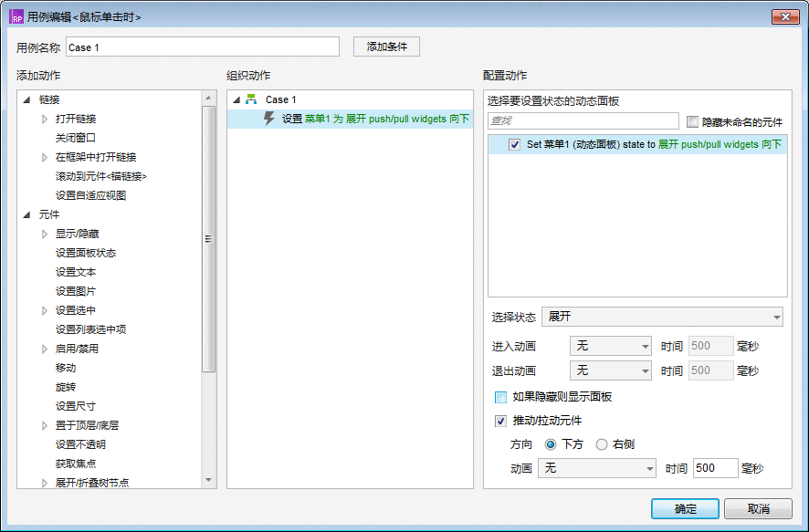Image resolution: width=809 pixels, height=532 pixels.
Task: Click the action list scrollbar thumb
Action: click(x=208, y=239)
